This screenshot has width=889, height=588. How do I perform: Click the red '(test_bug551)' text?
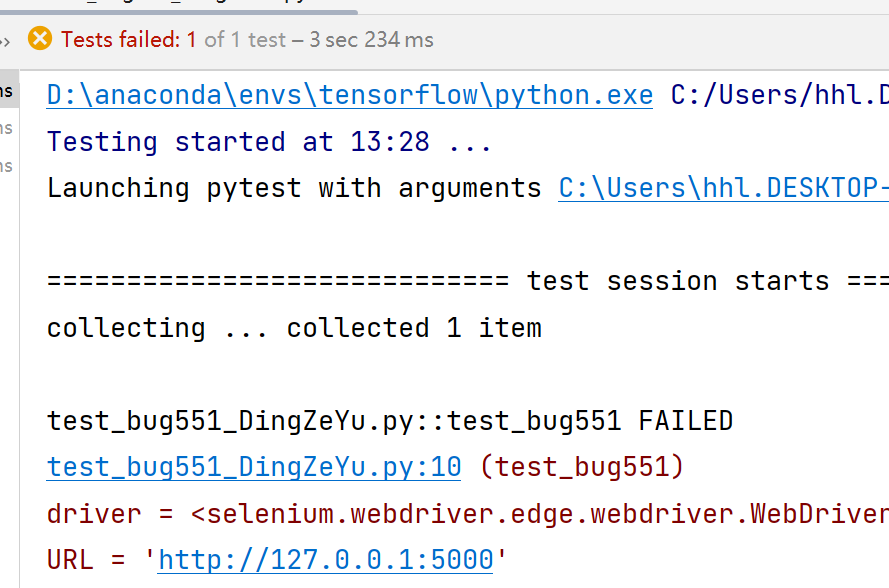pyautogui.click(x=580, y=467)
